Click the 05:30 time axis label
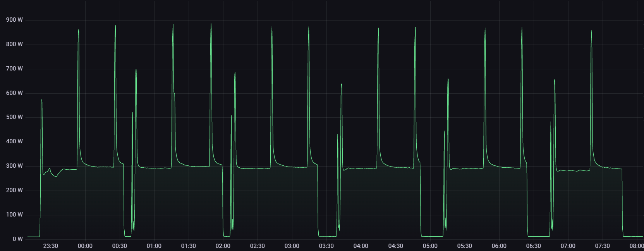 tap(464, 246)
